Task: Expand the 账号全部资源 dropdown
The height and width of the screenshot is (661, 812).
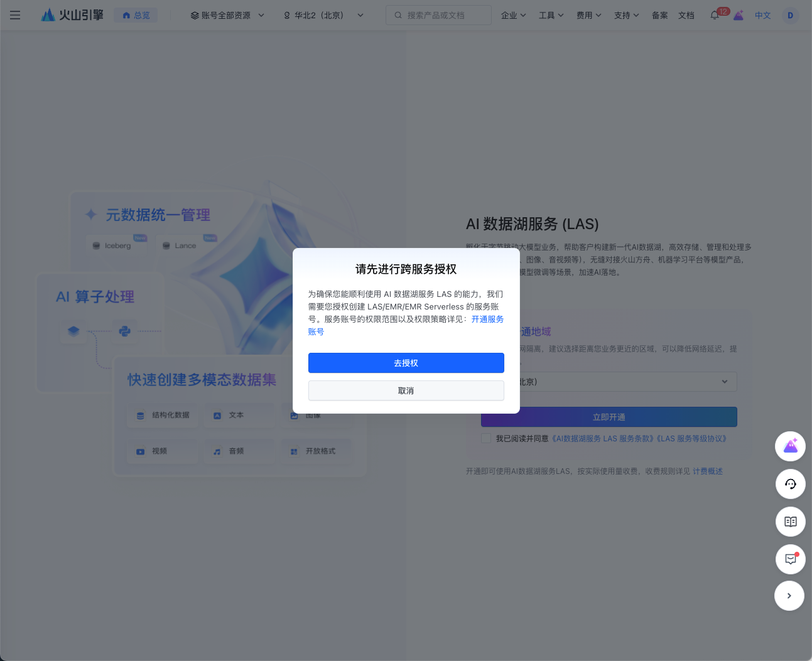Action: [x=227, y=15]
